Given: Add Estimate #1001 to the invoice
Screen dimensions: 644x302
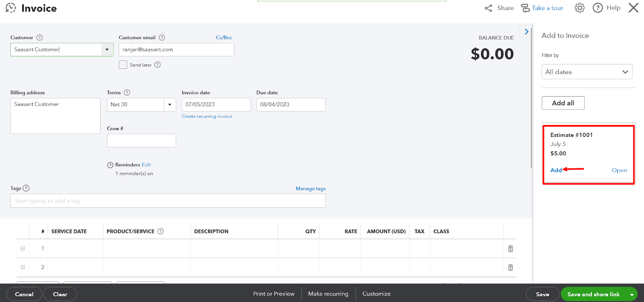Looking at the screenshot, I should click(556, 170).
